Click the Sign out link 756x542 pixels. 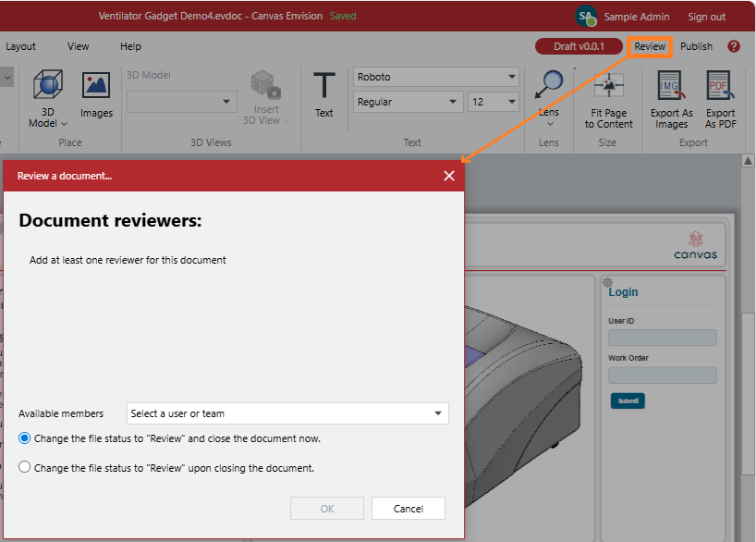point(706,17)
